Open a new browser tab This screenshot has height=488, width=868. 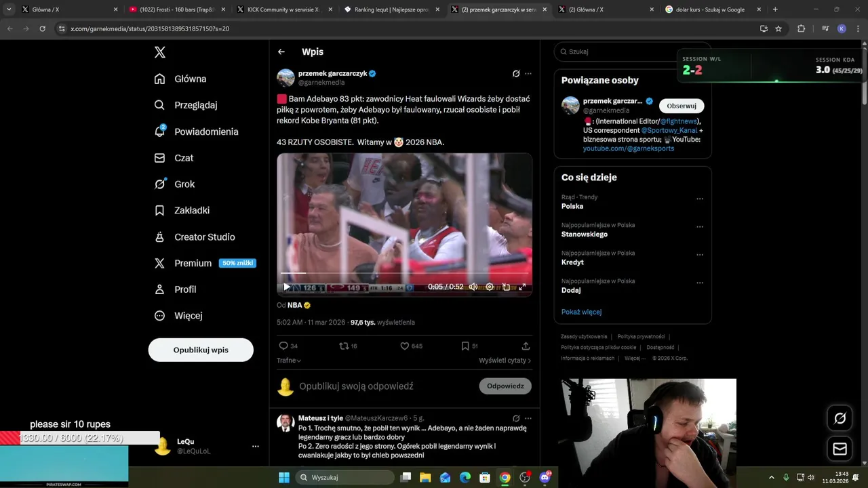coord(775,9)
